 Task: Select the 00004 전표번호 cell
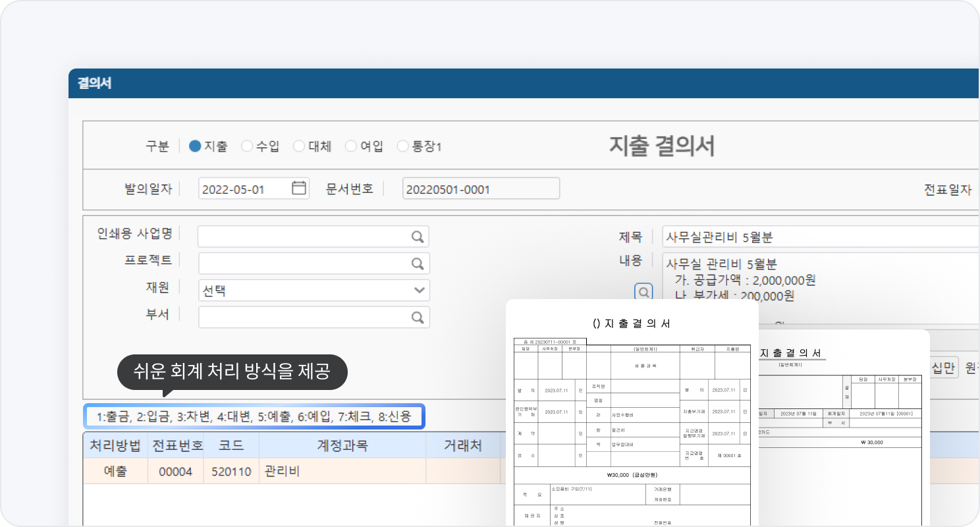click(x=176, y=472)
